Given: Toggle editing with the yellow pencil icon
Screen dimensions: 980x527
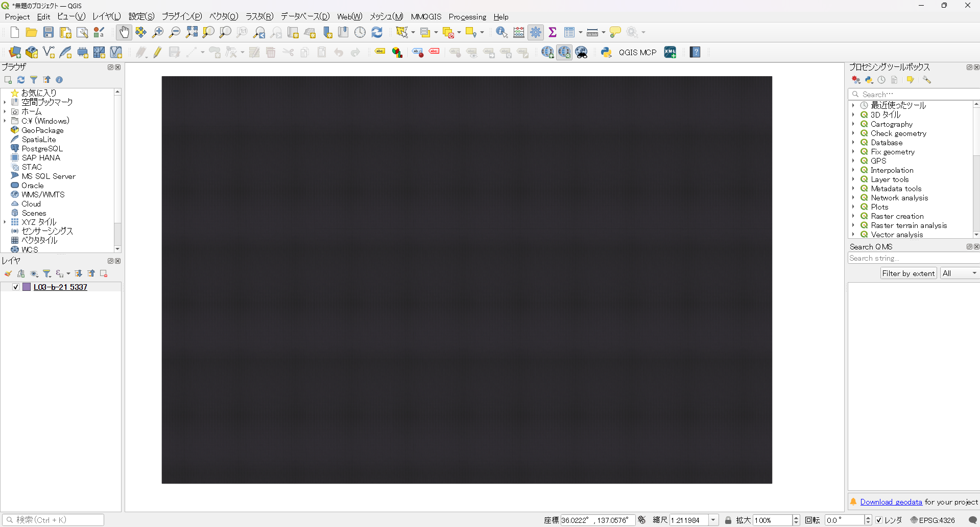Looking at the screenshot, I should [157, 52].
